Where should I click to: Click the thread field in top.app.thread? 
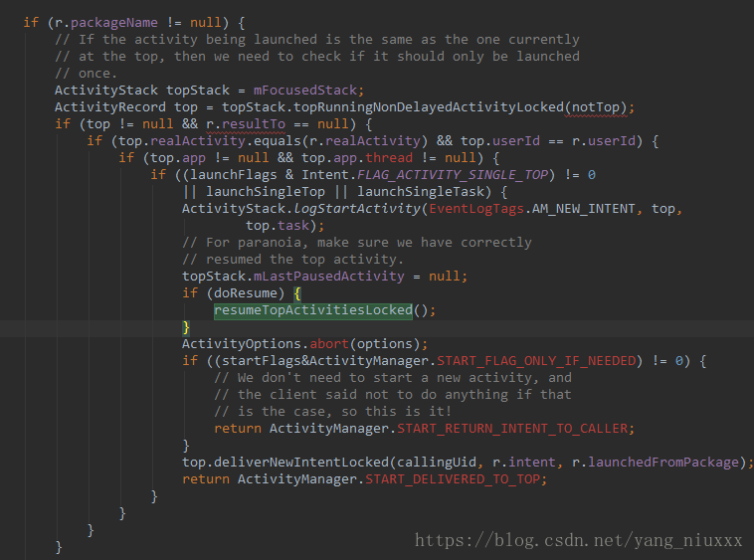pyautogui.click(x=389, y=158)
